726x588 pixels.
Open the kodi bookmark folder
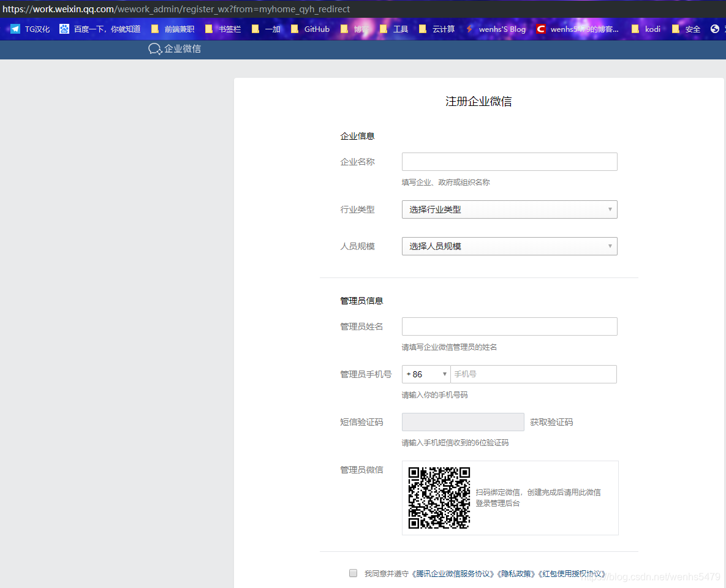646,29
